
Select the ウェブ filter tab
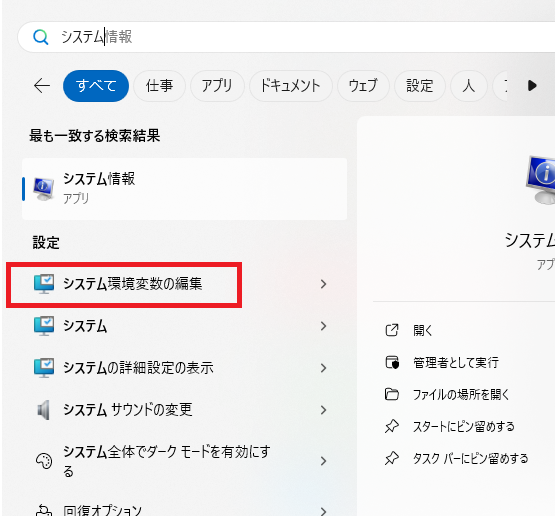tap(363, 86)
